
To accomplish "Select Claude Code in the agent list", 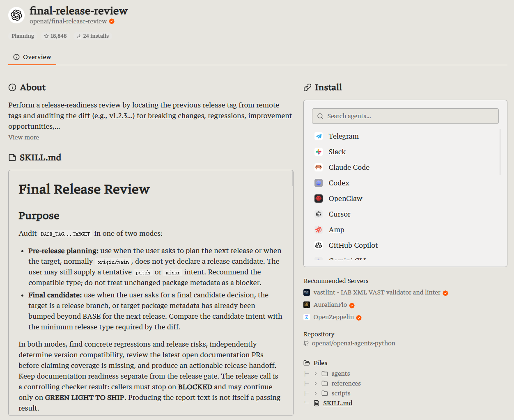I will pos(405,167).
